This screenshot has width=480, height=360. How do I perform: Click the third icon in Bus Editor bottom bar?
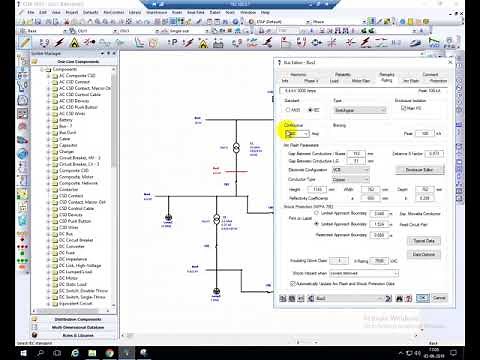pos(301,298)
